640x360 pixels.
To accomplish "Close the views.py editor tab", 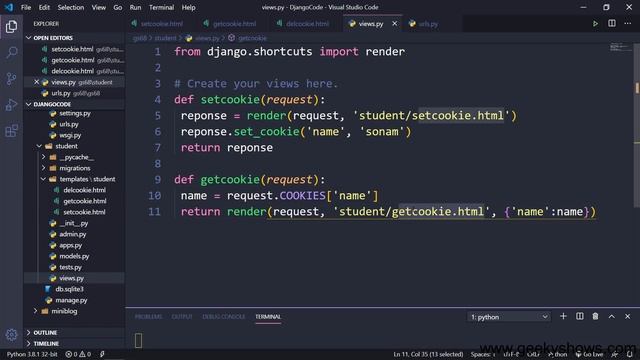I will (x=394, y=24).
